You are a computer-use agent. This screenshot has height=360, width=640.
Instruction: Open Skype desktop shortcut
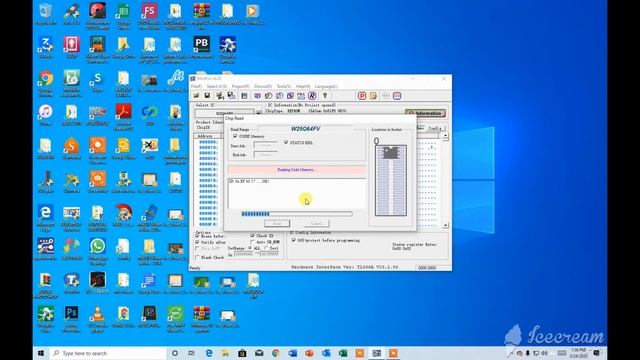pyautogui.click(x=97, y=78)
